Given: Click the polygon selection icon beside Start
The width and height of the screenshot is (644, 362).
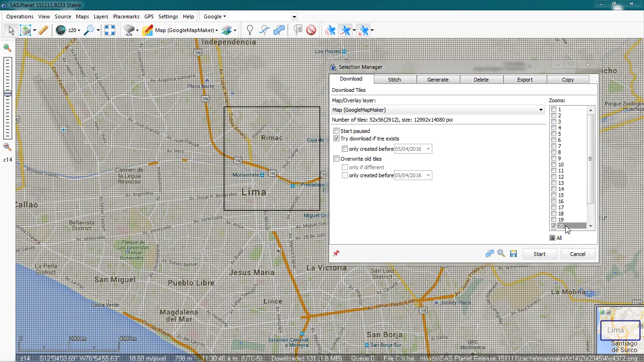Looking at the screenshot, I should (490, 254).
